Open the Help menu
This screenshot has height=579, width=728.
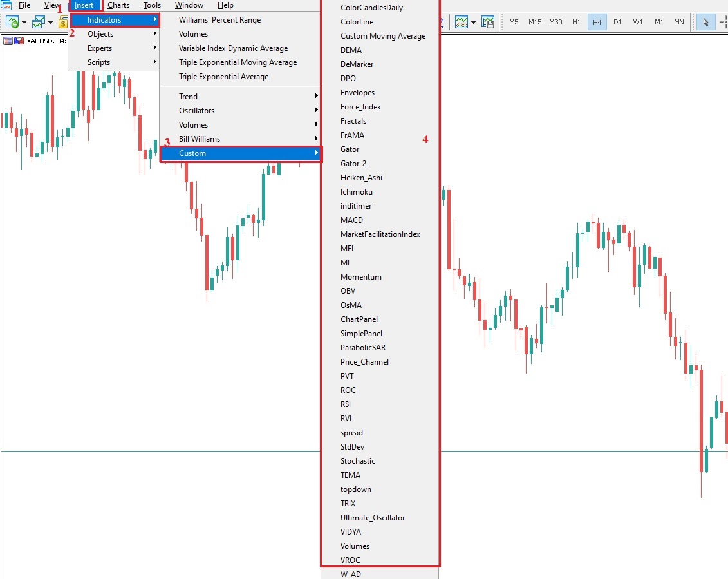tap(225, 5)
